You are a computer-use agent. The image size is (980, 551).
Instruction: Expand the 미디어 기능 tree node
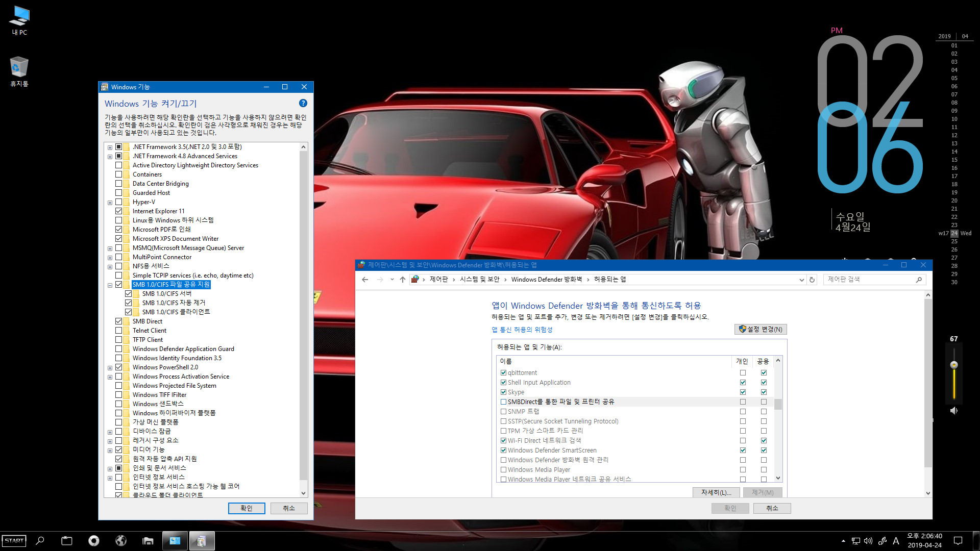(110, 450)
